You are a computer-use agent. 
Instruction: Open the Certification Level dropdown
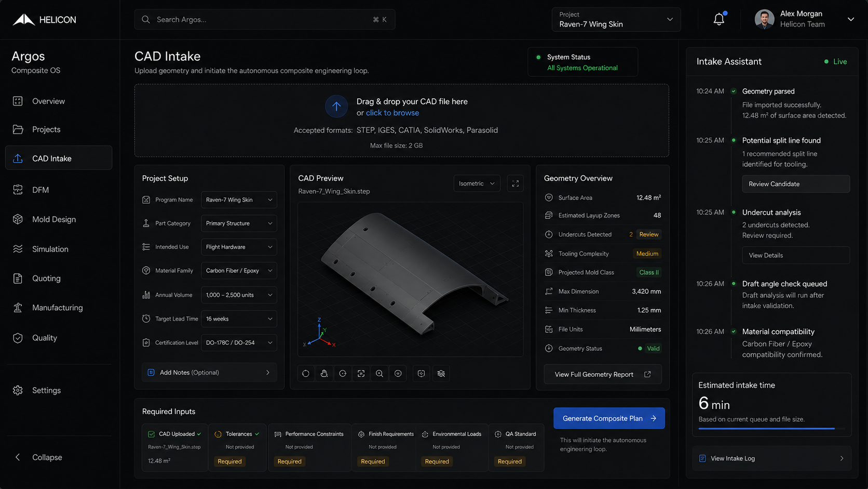239,342
